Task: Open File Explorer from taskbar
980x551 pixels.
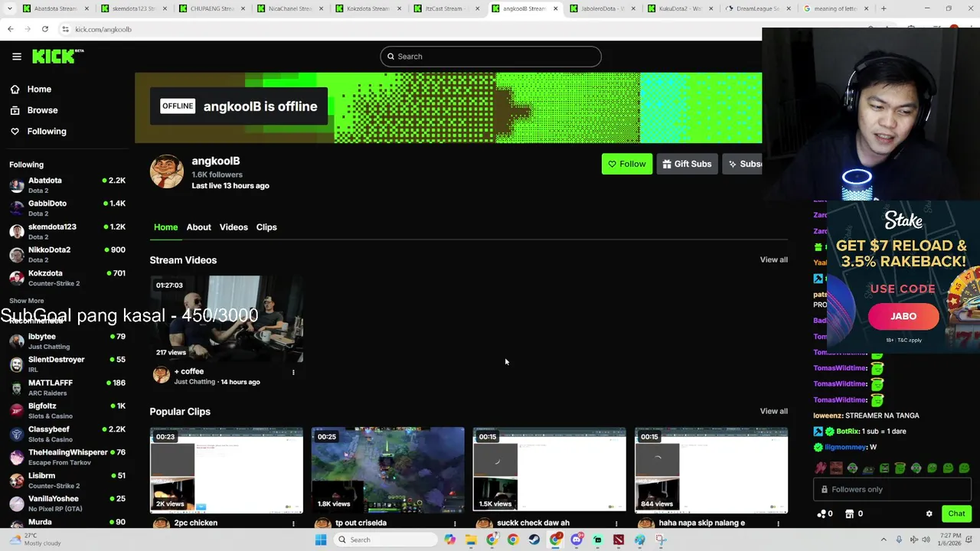Action: click(x=471, y=540)
